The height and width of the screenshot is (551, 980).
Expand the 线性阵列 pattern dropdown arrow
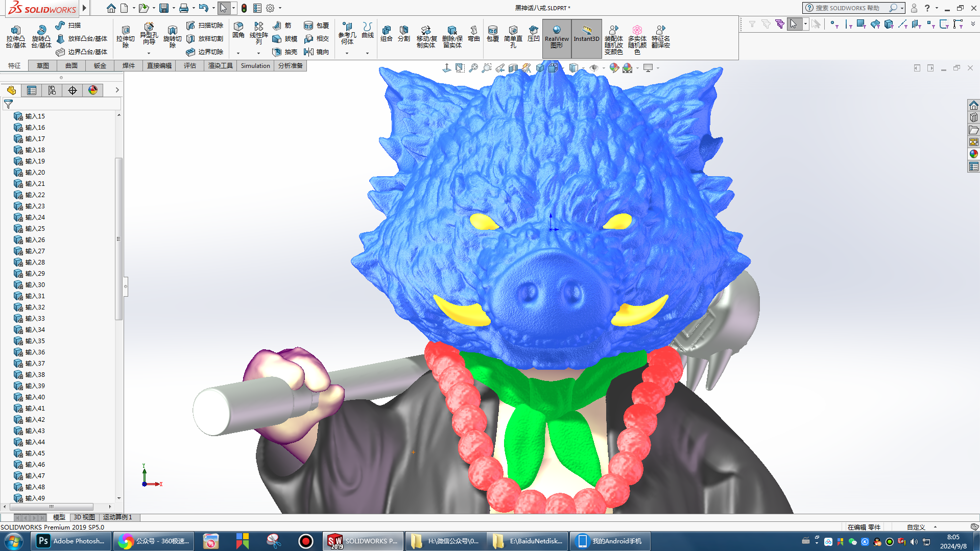(x=259, y=53)
